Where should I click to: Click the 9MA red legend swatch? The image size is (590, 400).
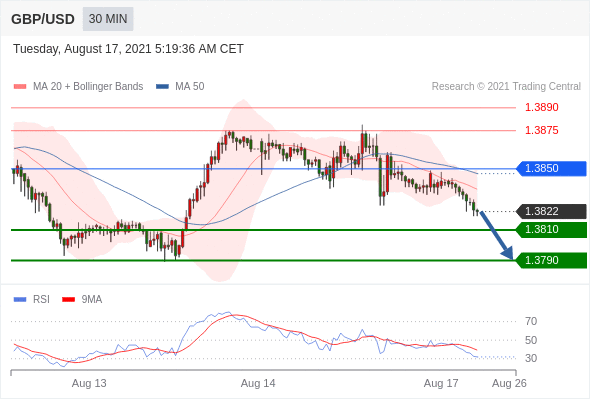(68, 300)
